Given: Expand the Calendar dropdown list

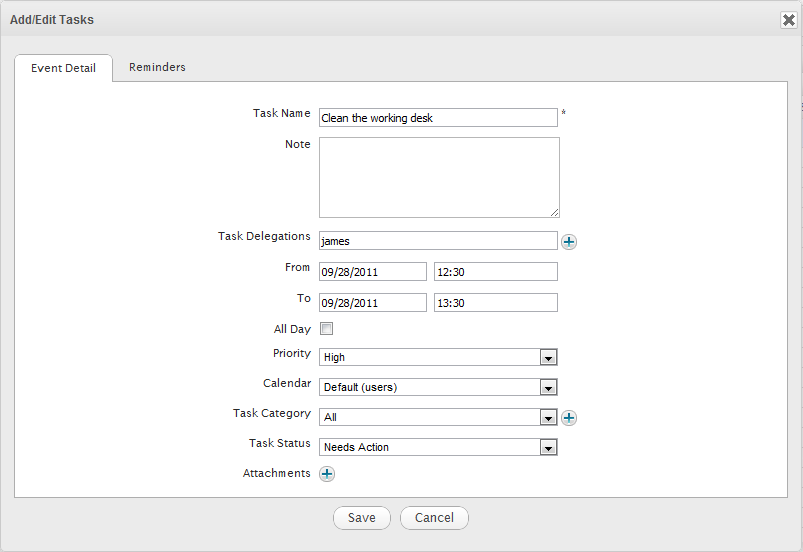Looking at the screenshot, I should [x=438, y=387].
